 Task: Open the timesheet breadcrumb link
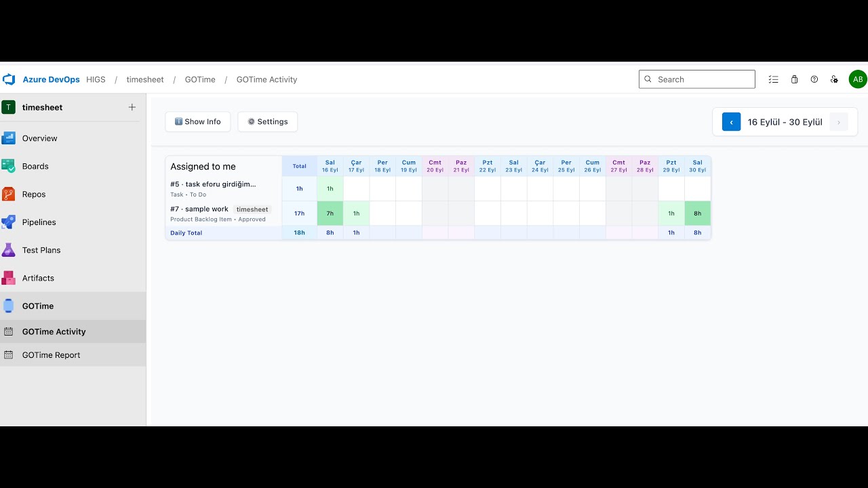(x=145, y=79)
